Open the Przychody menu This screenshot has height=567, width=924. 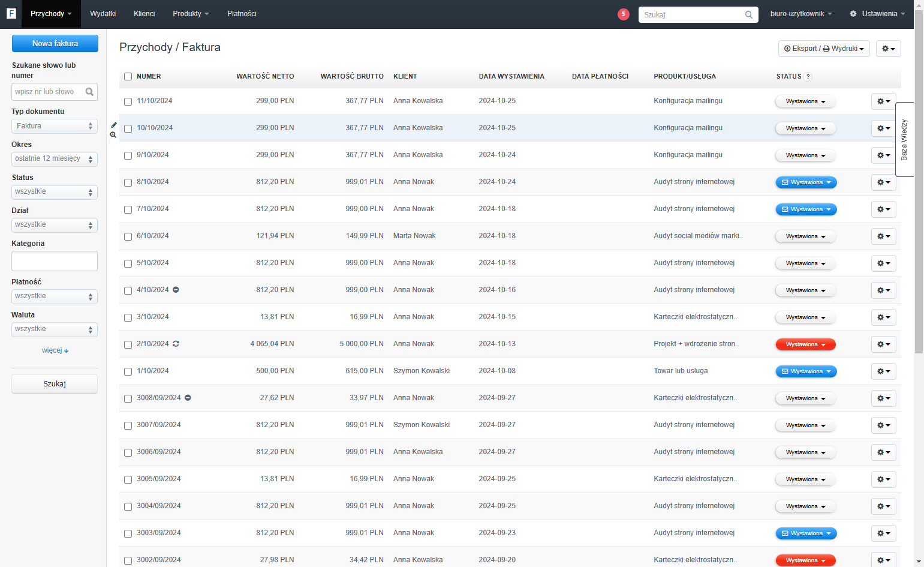pos(51,14)
